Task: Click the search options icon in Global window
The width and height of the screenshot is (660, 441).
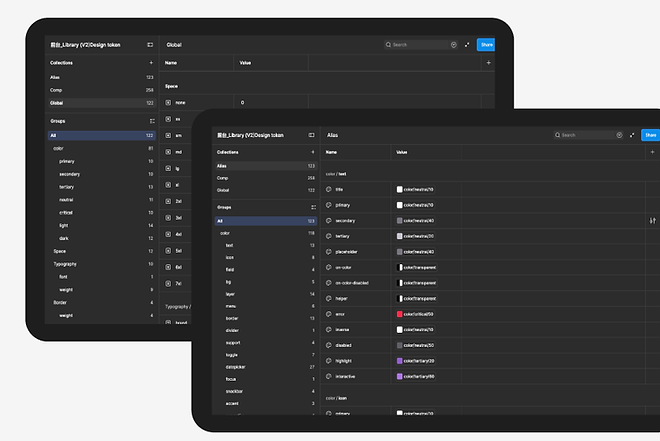Action: click(453, 45)
